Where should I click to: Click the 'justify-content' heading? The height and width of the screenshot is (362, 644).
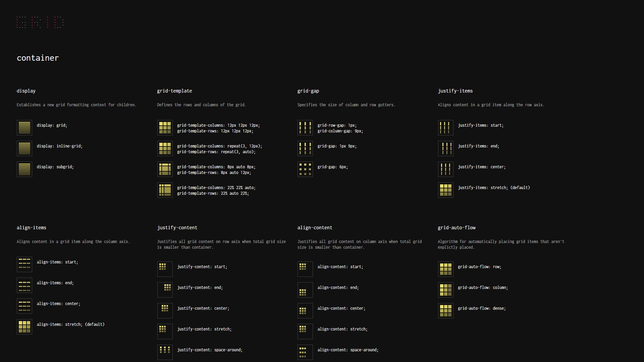[x=177, y=228]
